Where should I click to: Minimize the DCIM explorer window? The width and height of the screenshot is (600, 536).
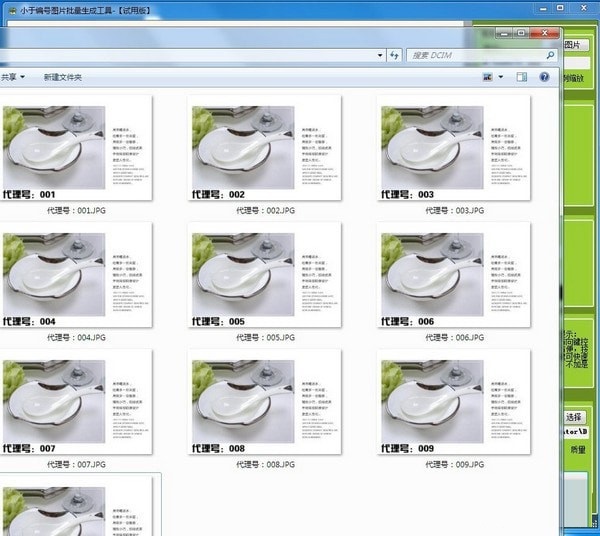505,34
